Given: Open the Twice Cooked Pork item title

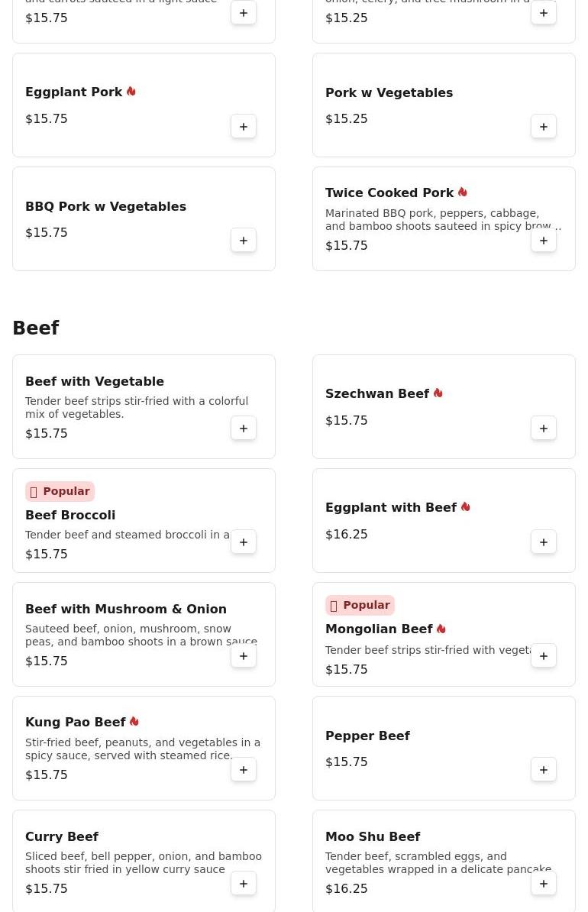Looking at the screenshot, I should (389, 193).
